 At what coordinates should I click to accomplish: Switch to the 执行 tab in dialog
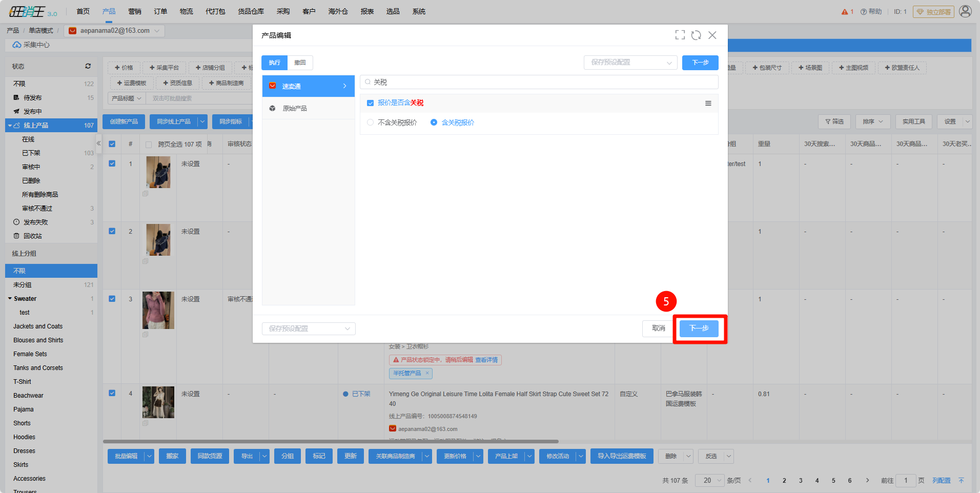click(x=274, y=63)
